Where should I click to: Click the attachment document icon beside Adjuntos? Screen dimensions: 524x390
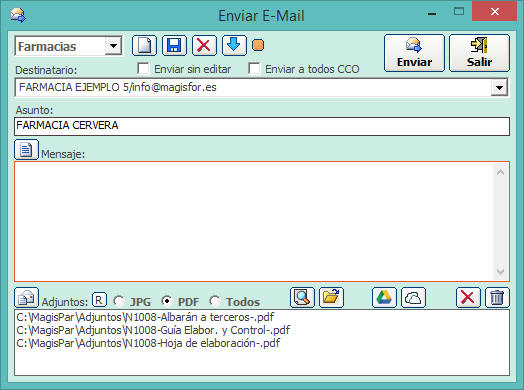tap(26, 297)
